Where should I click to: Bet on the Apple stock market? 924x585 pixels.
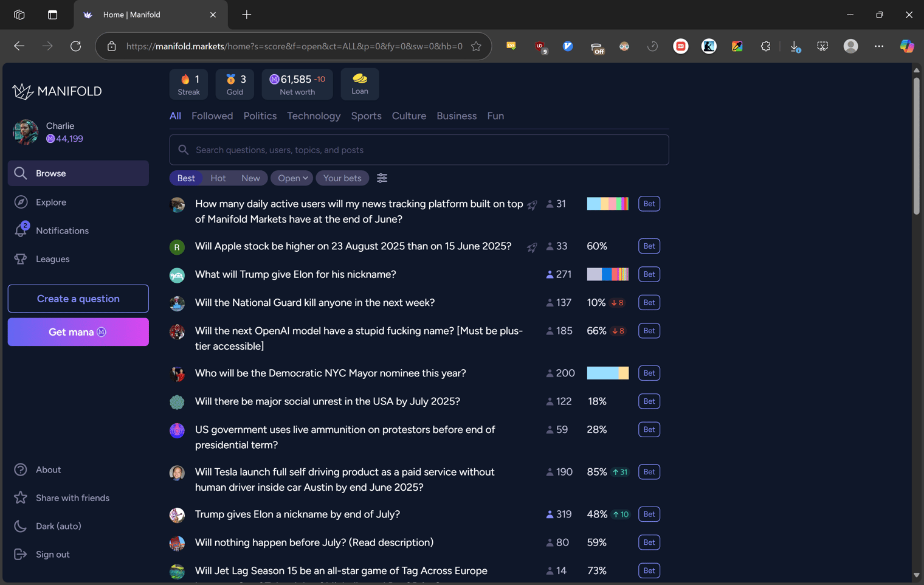[x=649, y=246]
